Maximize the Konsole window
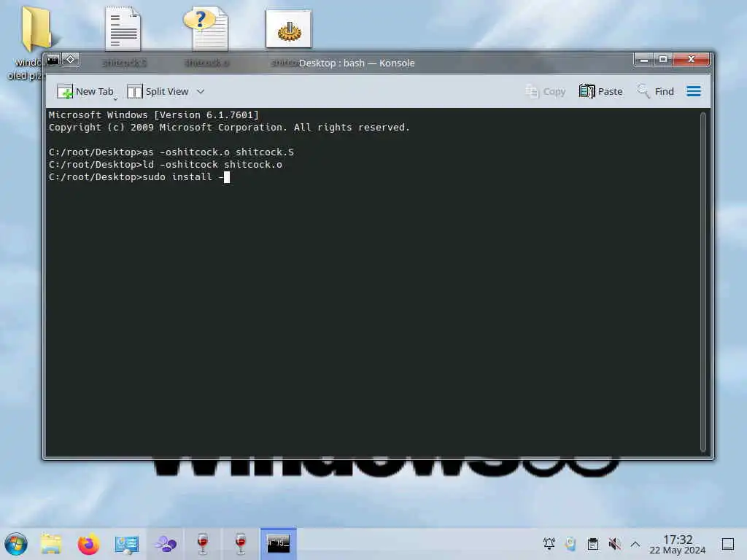The width and height of the screenshot is (747, 560). tap(662, 60)
